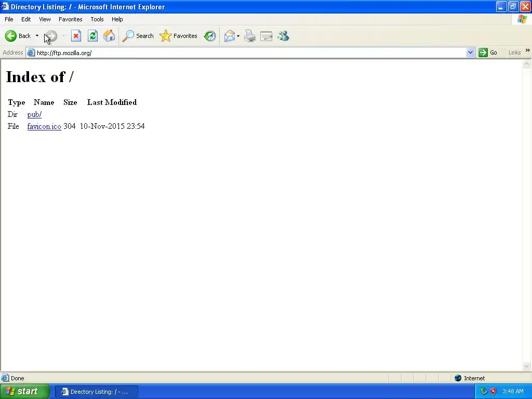Print the page with the printer icon
Screen dimensions: 532x399
[250, 36]
